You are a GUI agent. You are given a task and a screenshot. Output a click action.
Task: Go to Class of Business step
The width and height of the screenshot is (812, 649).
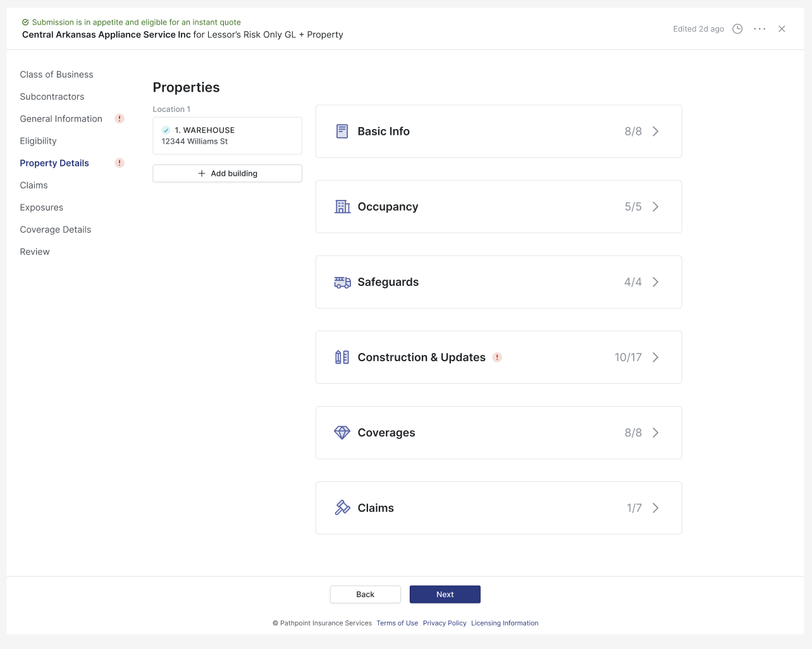pos(56,75)
